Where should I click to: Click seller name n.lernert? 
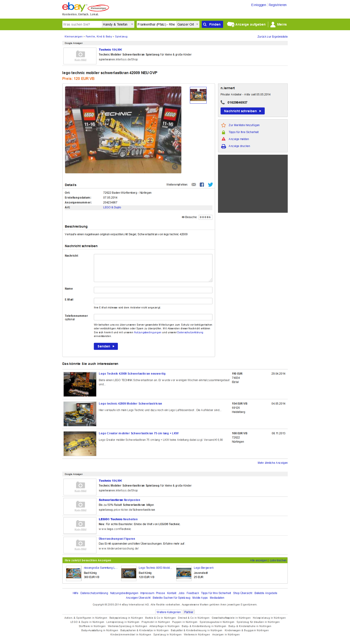(x=228, y=88)
